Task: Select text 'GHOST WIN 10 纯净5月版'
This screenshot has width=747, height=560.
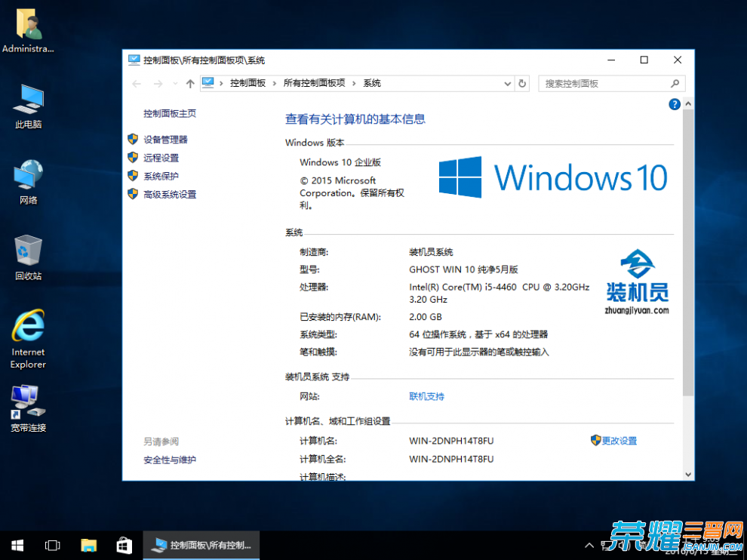Action: [463, 269]
